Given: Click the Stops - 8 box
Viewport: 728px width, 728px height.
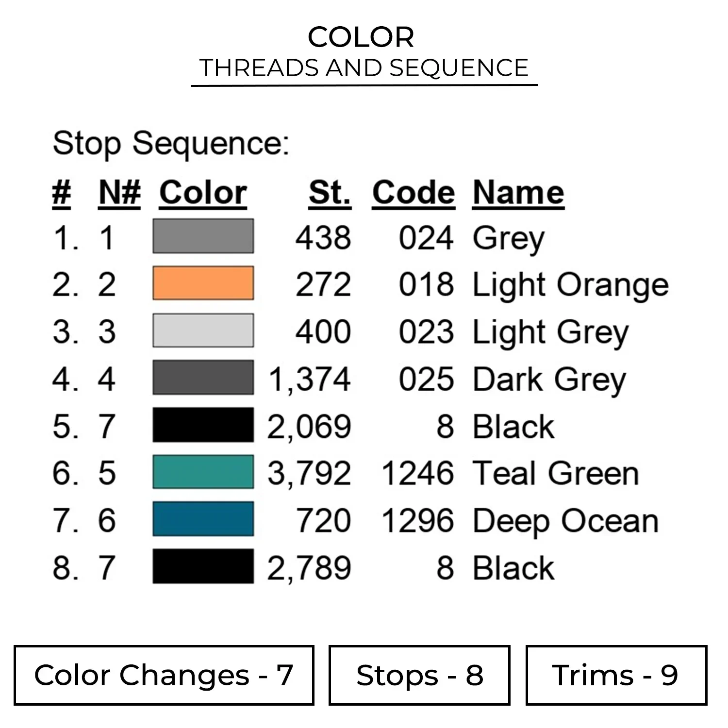Looking at the screenshot, I should tap(419, 675).
